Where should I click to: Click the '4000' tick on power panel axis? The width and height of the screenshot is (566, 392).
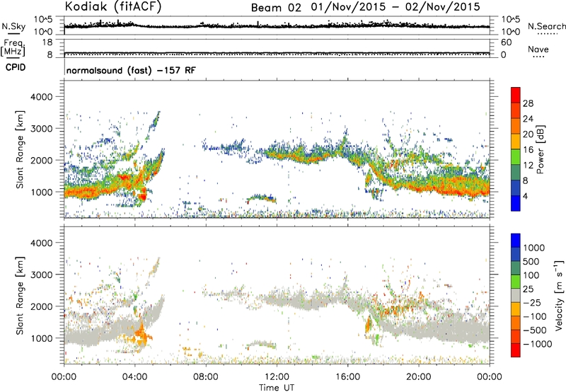point(41,97)
